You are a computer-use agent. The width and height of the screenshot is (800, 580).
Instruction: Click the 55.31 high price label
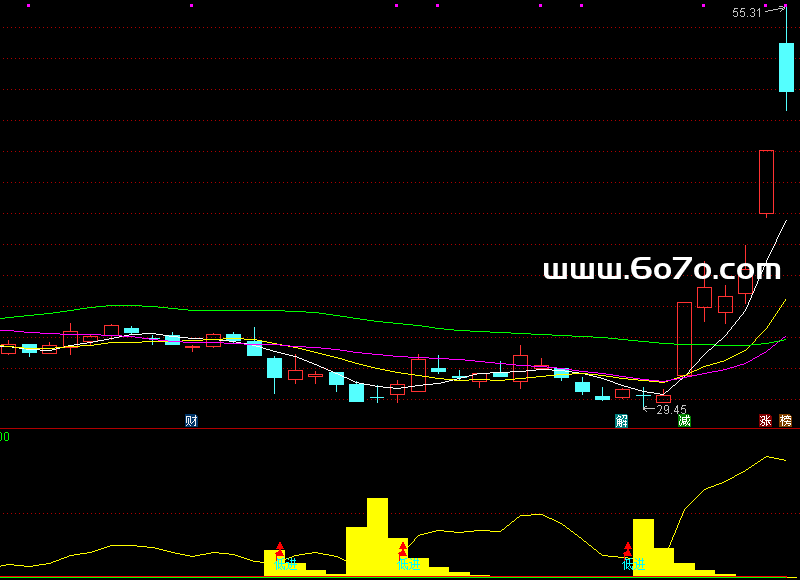click(746, 13)
